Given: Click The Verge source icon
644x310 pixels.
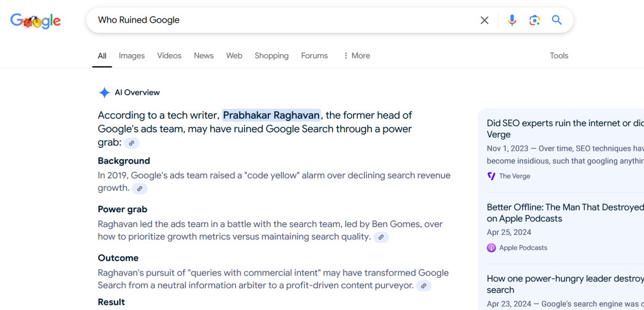Looking at the screenshot, I should click(491, 176).
